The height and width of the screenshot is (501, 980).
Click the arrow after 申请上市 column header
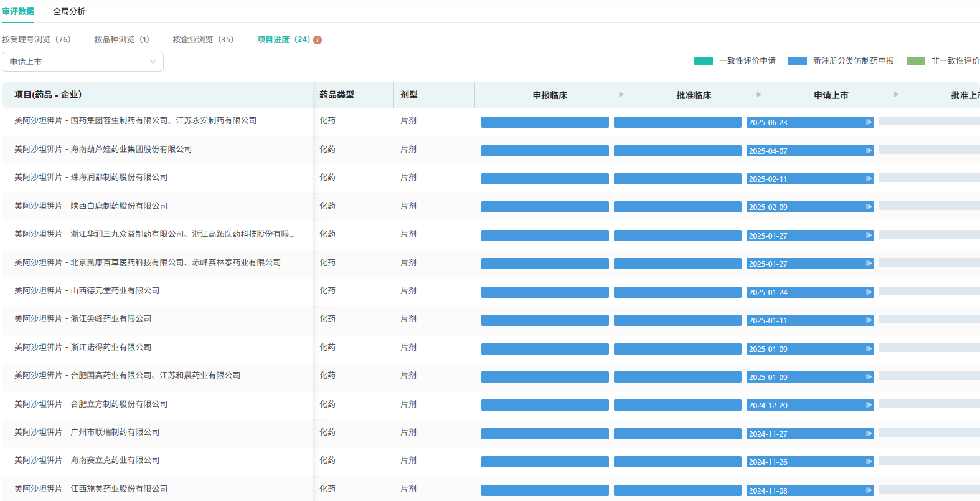[896, 95]
